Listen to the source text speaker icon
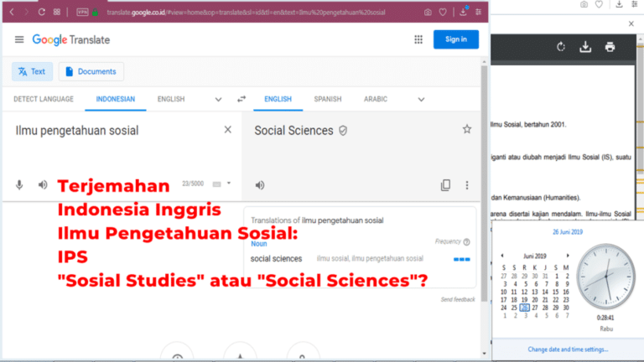 43,185
